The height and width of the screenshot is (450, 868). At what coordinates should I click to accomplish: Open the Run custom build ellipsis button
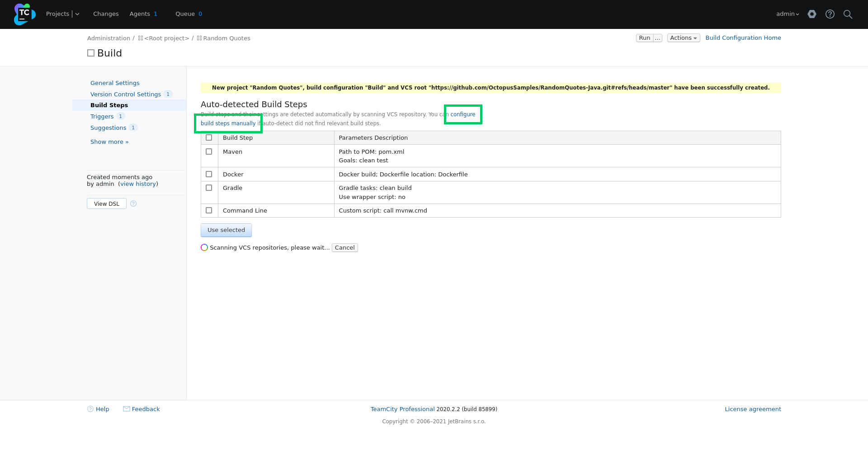pos(658,38)
